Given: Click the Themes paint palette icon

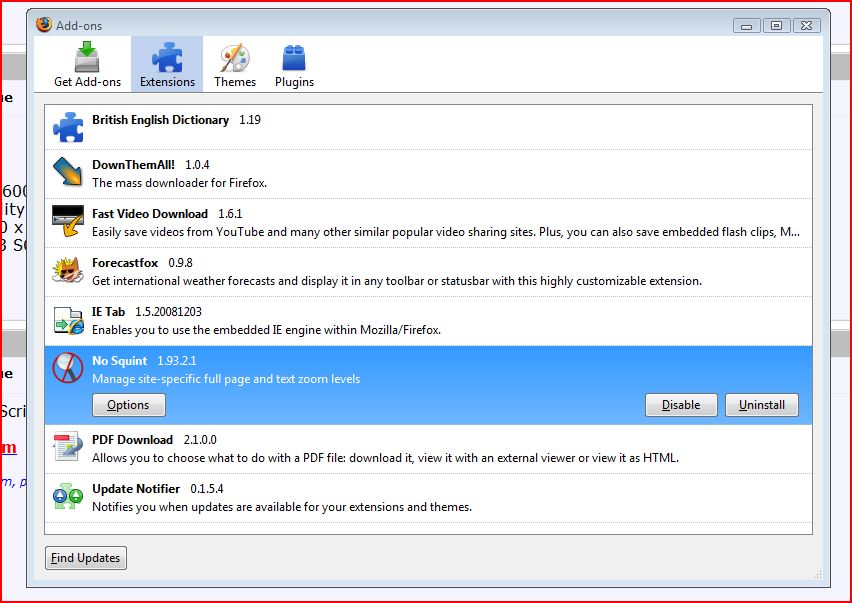Looking at the screenshot, I should [235, 58].
